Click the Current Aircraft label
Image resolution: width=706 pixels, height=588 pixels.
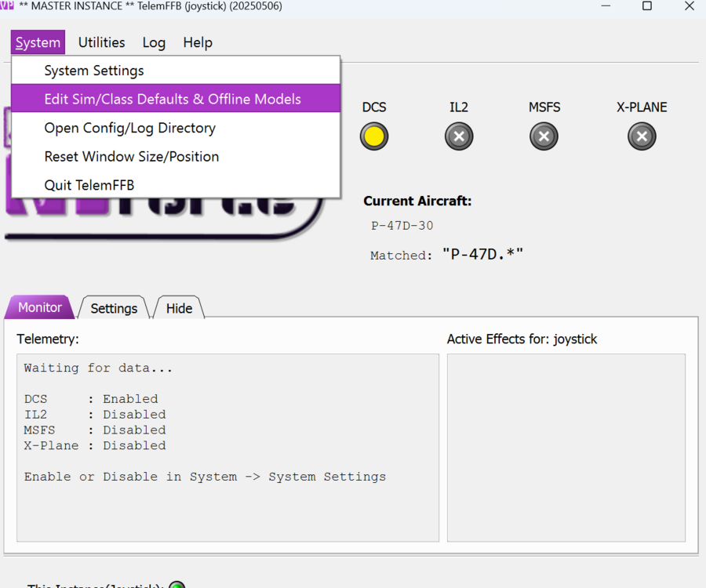tap(417, 201)
